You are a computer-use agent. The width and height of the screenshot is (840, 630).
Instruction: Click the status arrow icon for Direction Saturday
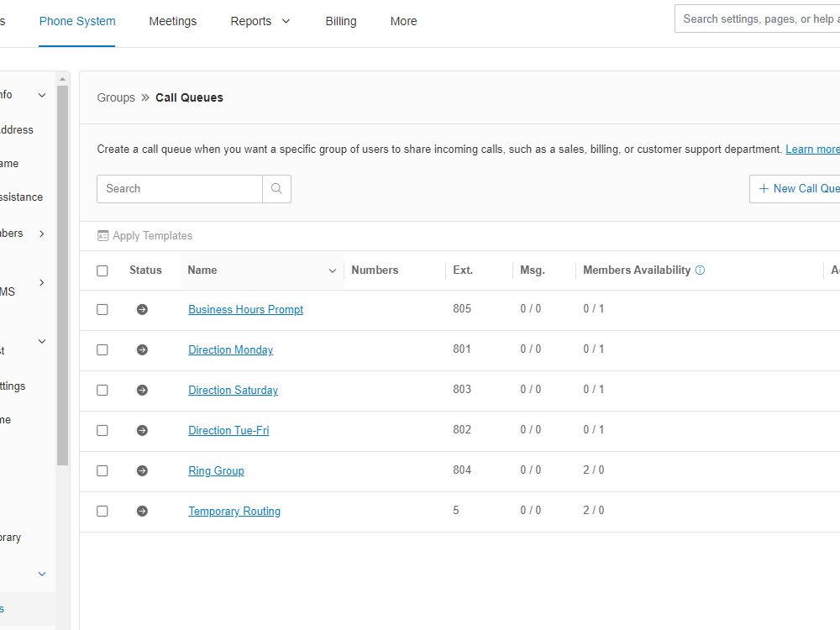click(142, 390)
